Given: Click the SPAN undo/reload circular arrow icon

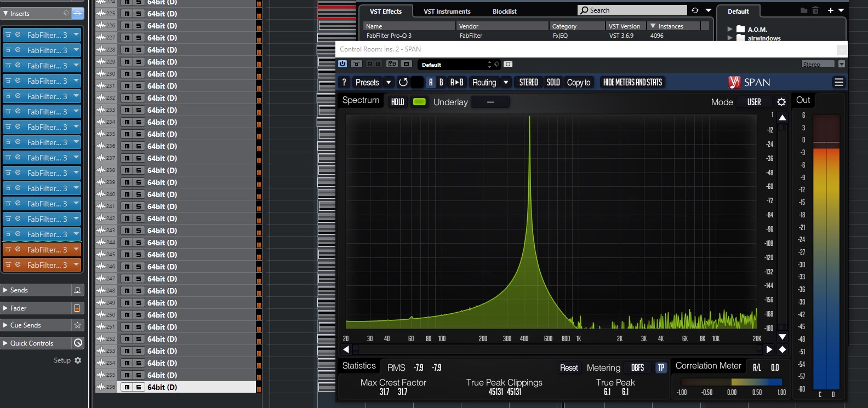Looking at the screenshot, I should [403, 82].
